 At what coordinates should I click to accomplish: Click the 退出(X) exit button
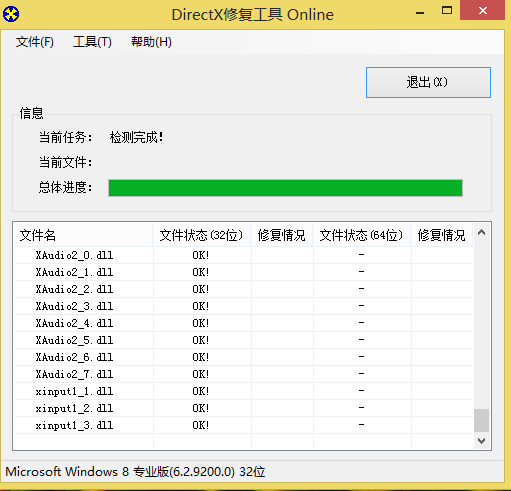(428, 82)
